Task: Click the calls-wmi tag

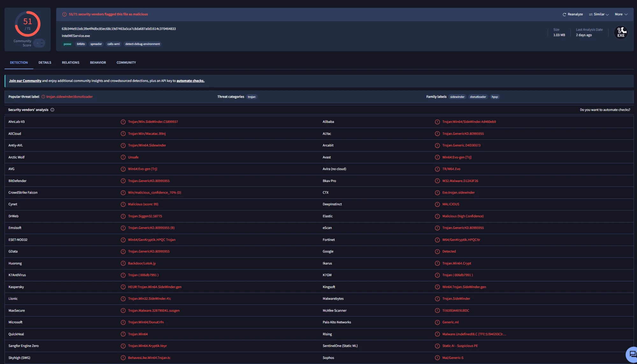Action: point(114,44)
